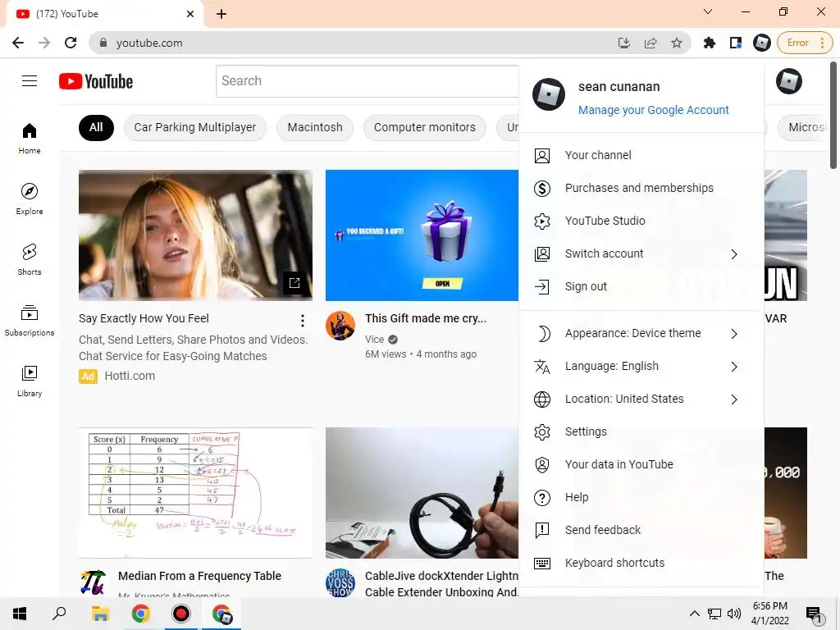Viewport: 840px width, 630px height.
Task: Open the CableJive cable video thumbnail
Action: click(422, 493)
